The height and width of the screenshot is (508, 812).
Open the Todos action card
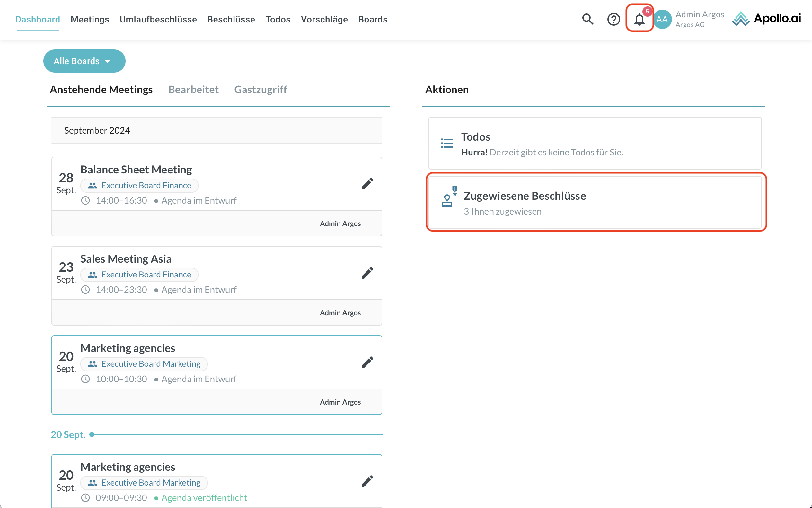[x=595, y=144]
